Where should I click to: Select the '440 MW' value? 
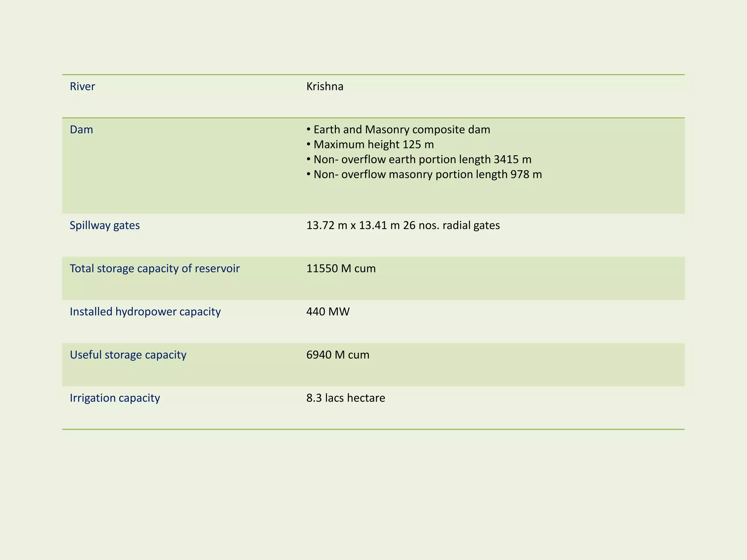point(328,312)
